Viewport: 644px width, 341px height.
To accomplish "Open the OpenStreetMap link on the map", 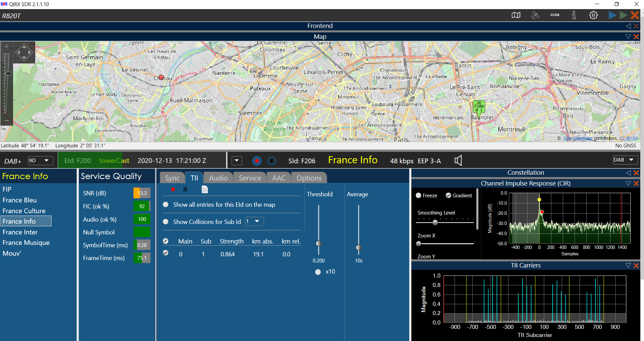I will tap(578, 138).
